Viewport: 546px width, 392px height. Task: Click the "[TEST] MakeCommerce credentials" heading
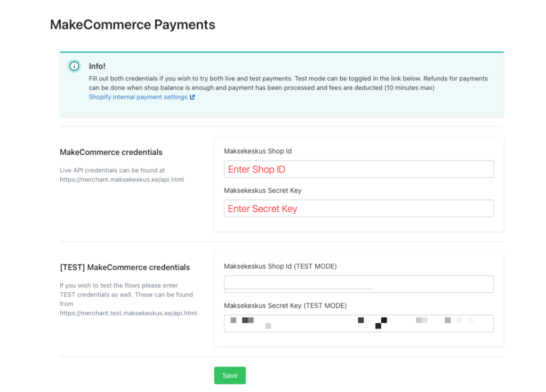tap(125, 267)
